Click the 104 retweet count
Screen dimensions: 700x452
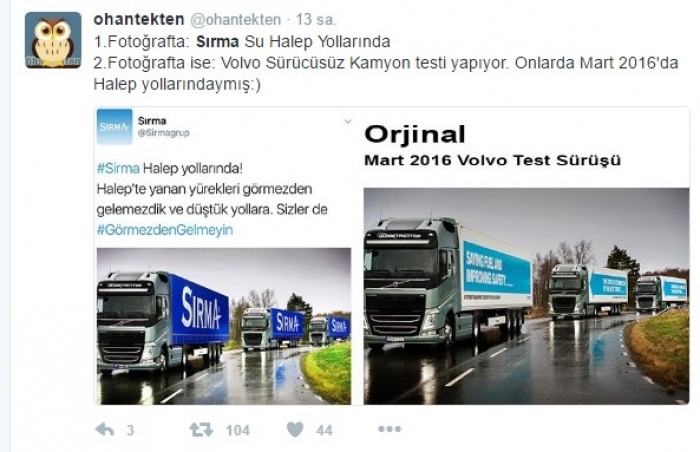click(x=238, y=431)
